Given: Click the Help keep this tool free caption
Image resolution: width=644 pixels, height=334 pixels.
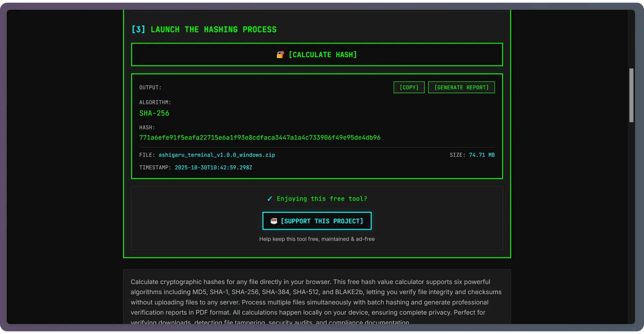Looking at the screenshot, I should (x=317, y=239).
